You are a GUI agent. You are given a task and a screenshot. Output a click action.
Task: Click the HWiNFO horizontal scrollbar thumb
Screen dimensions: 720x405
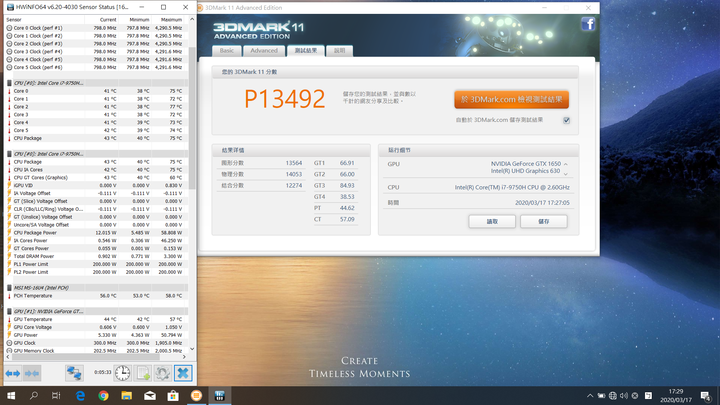[x=85, y=357]
